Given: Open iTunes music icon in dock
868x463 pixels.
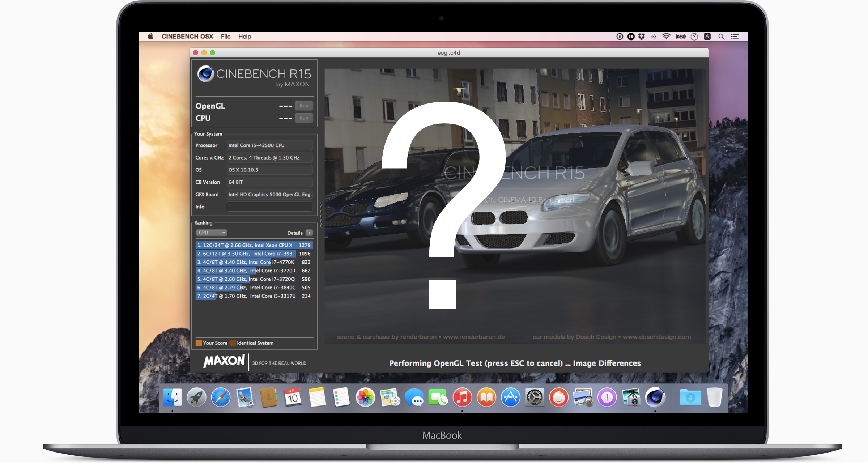Looking at the screenshot, I should (462, 398).
